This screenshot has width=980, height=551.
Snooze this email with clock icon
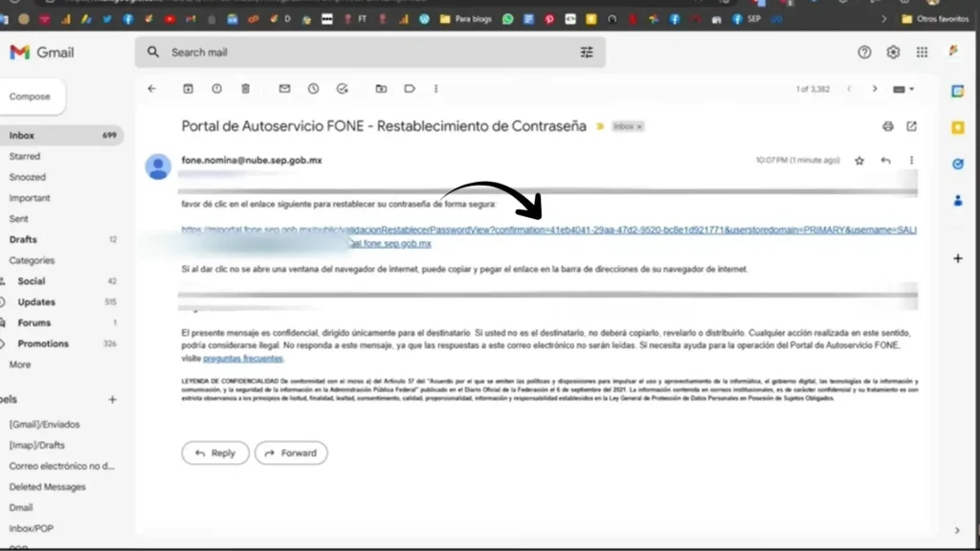(x=313, y=89)
